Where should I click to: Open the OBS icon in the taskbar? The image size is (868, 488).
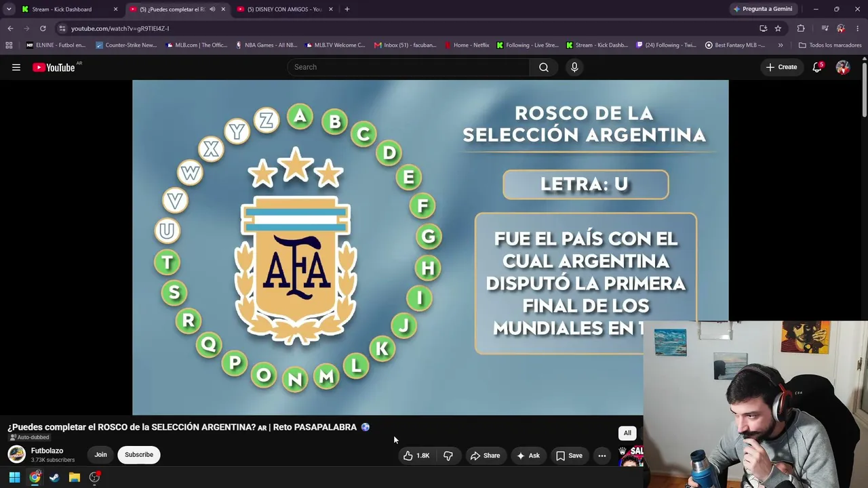[x=94, y=477]
